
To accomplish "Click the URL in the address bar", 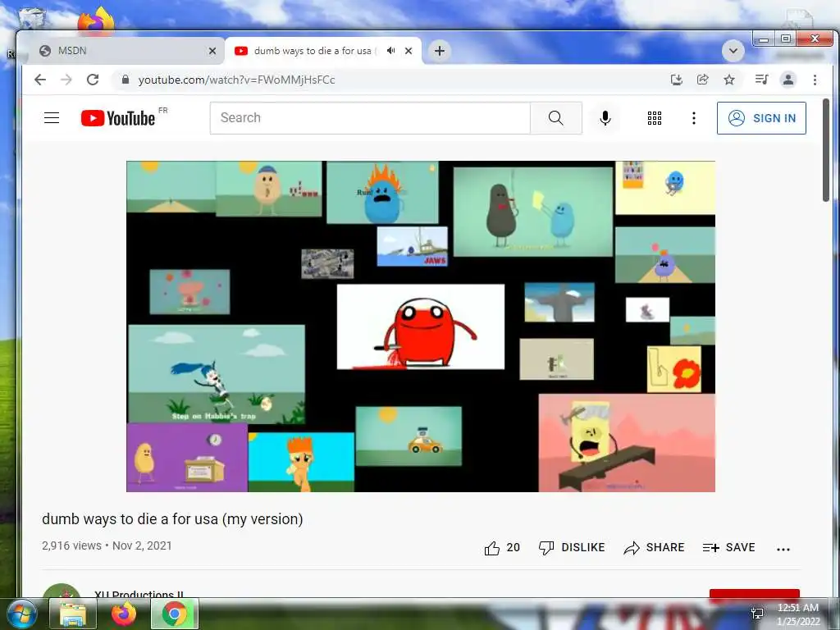I will (237, 80).
